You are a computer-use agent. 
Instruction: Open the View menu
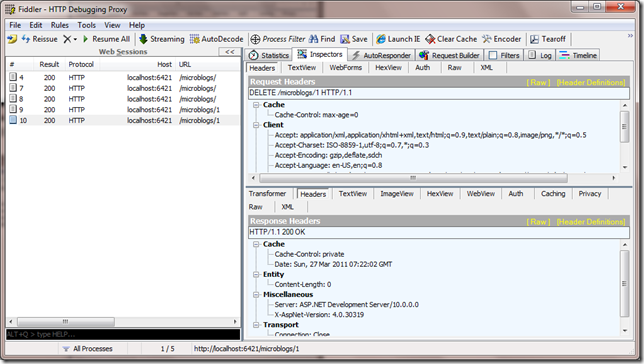tap(112, 25)
